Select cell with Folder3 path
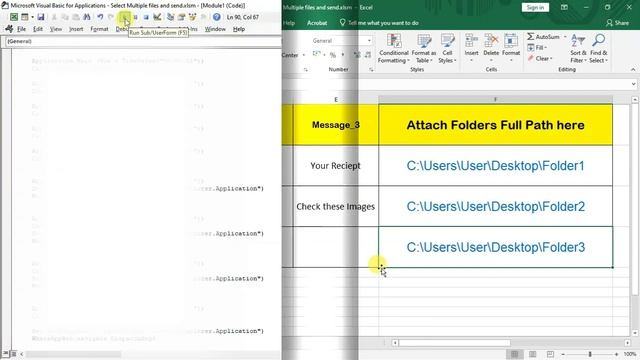This screenshot has width=640, height=360. 496,247
